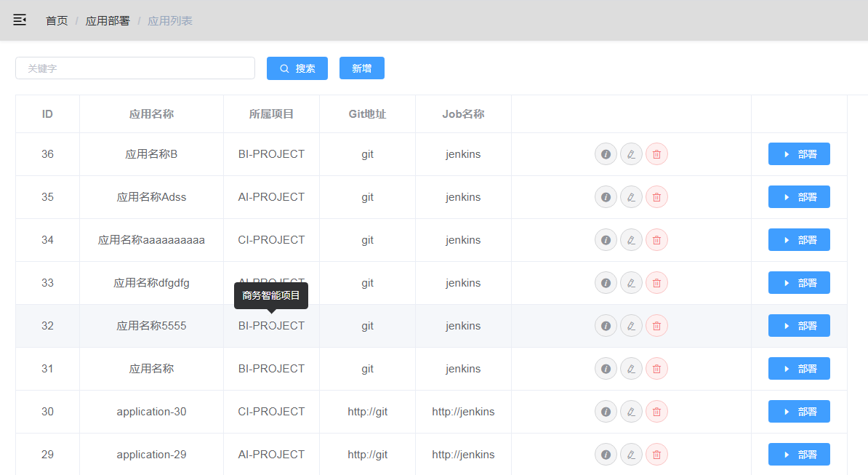Click the 应用名称 column header

click(x=151, y=114)
